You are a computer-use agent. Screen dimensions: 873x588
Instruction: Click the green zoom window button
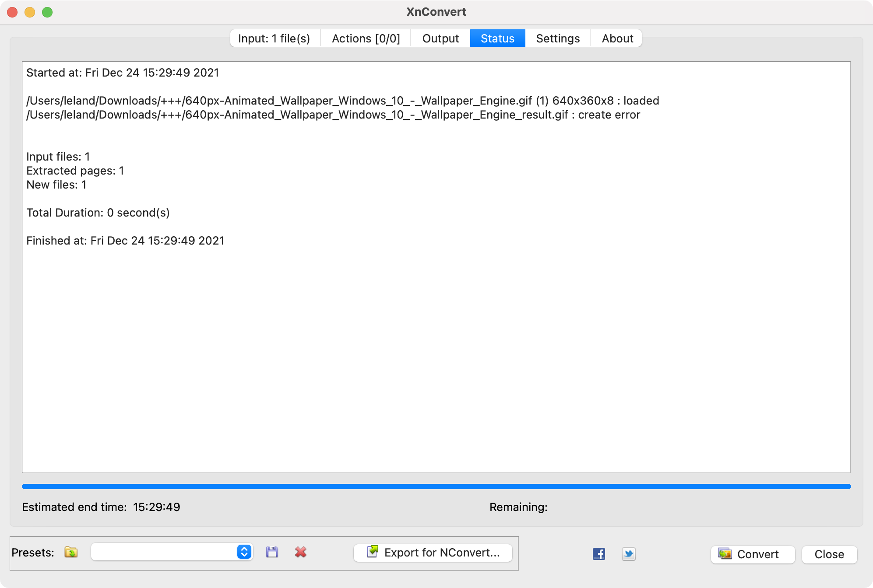point(47,12)
